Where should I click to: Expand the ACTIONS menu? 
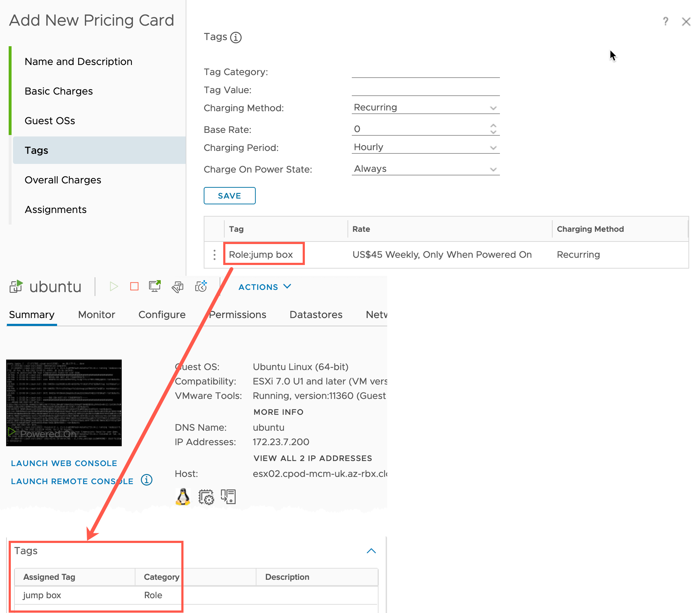tap(265, 287)
